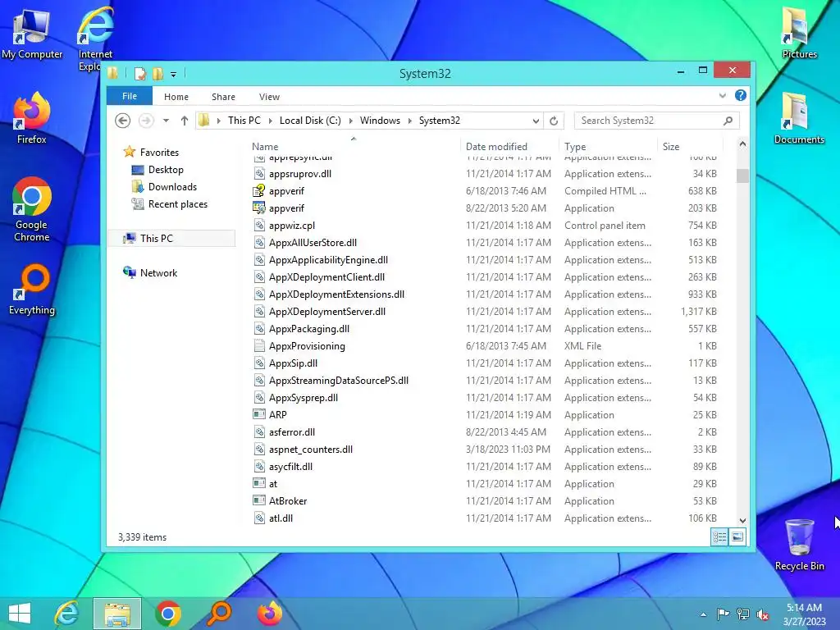Screen dimensions: 840x630
Task: Launch Google Chrome desktop shortcut
Action: 32,209
